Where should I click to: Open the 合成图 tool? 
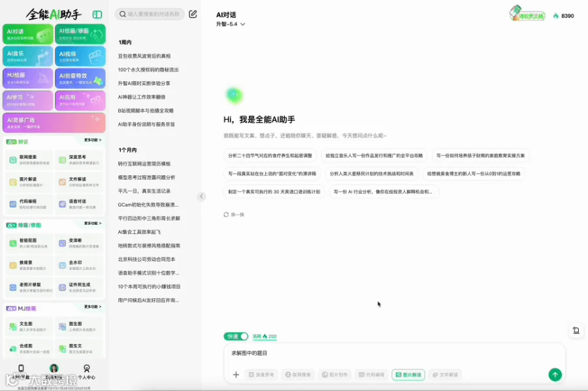click(x=29, y=348)
